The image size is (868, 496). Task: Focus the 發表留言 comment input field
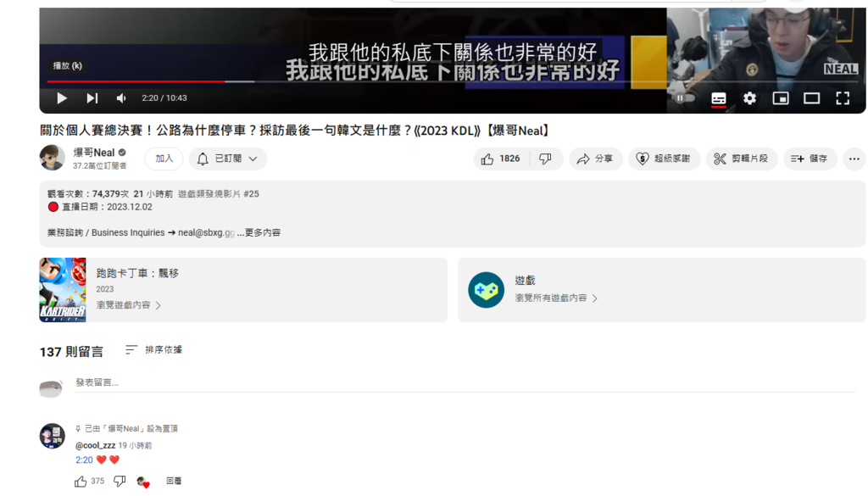coord(465,382)
